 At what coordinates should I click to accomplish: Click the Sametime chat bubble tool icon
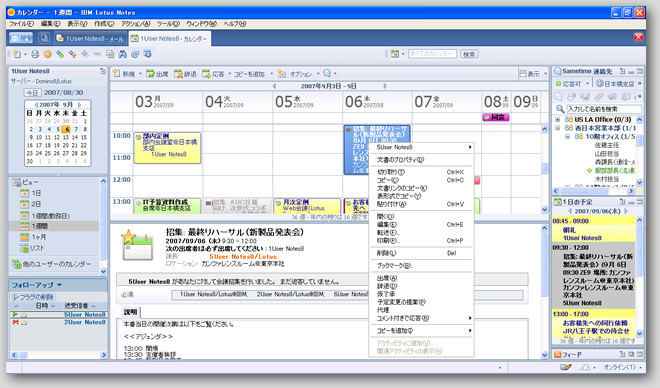(559, 97)
